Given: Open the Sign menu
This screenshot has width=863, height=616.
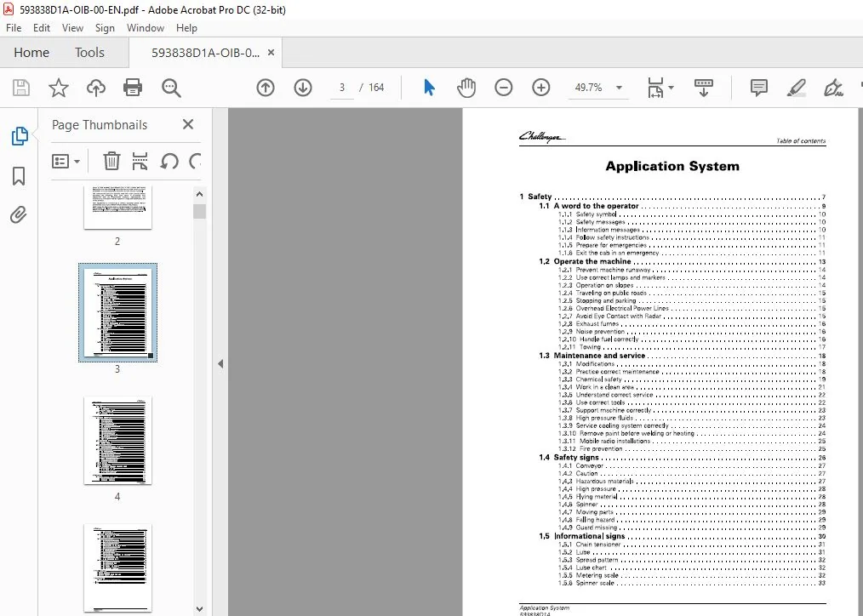Looking at the screenshot, I should 105,27.
